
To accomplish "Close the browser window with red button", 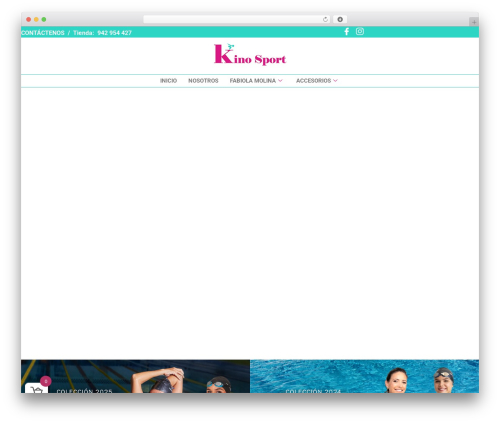I will pyautogui.click(x=29, y=20).
